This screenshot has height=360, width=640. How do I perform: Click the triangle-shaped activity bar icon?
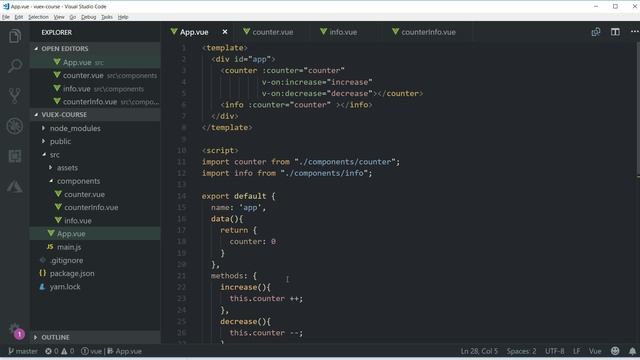click(15, 186)
